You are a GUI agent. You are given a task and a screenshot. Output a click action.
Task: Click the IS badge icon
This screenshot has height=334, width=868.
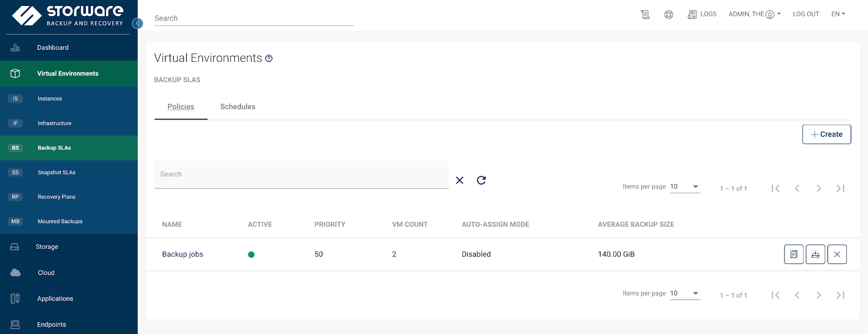coord(15,99)
